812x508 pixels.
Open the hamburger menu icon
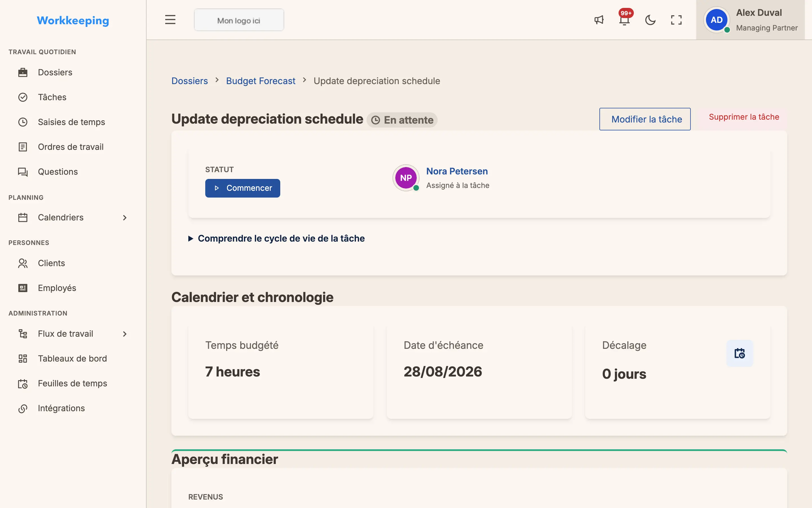coord(170,20)
